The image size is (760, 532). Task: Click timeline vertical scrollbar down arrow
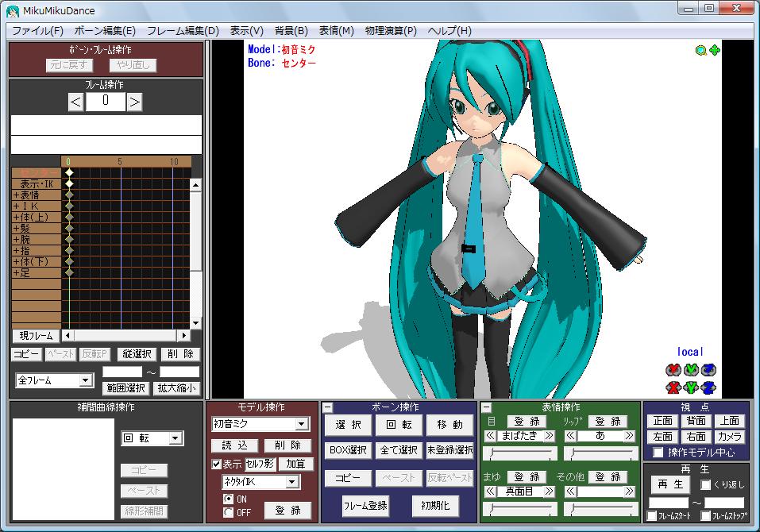(x=195, y=322)
